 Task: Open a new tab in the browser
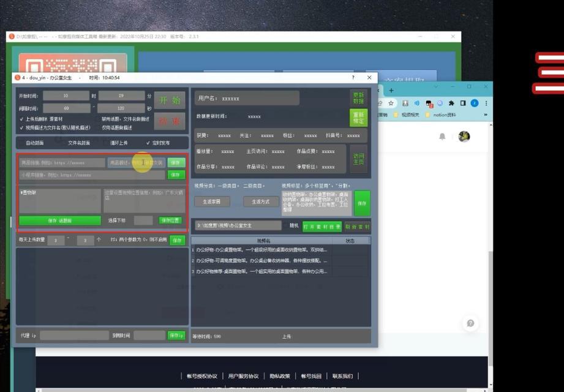click(391, 90)
